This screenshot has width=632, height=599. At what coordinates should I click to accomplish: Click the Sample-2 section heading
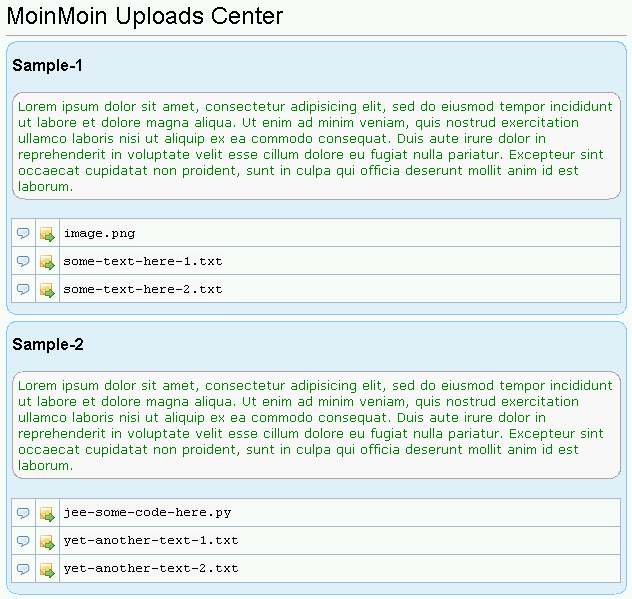[48, 345]
